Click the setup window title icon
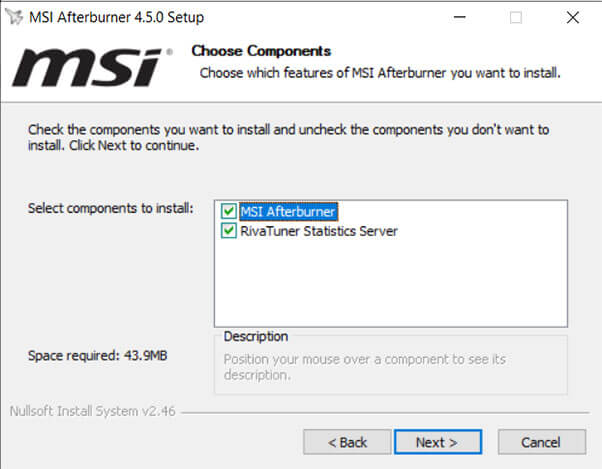This screenshot has width=602, height=469. 15,17
